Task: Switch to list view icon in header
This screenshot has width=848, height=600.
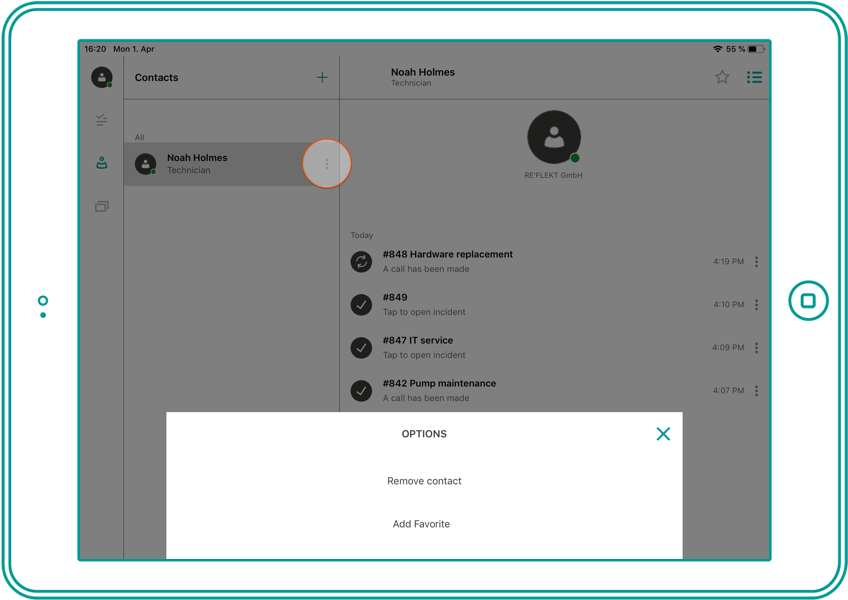Action: point(754,77)
